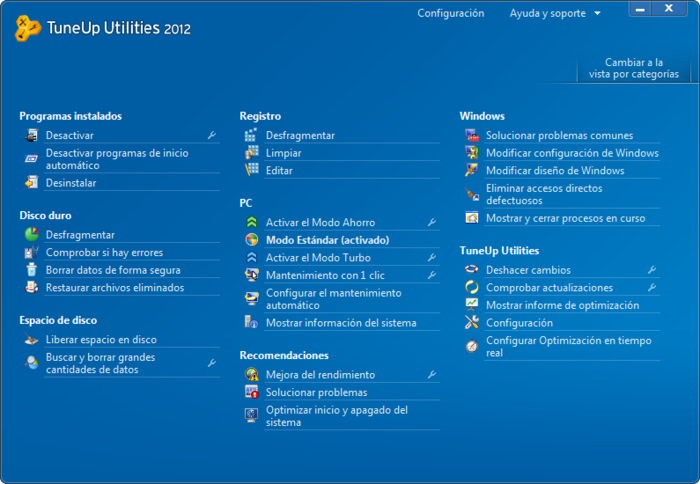Click the Registro Desfragmentar icon

pos(251,135)
